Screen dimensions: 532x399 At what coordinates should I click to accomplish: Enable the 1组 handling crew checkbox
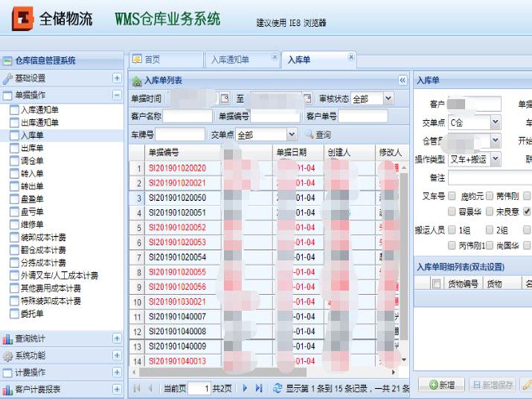[x=451, y=229]
